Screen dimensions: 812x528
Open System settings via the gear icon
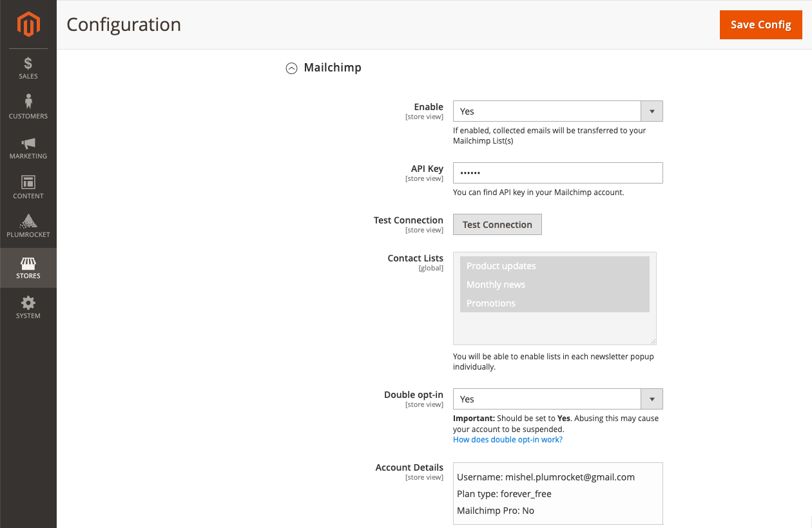(x=28, y=307)
